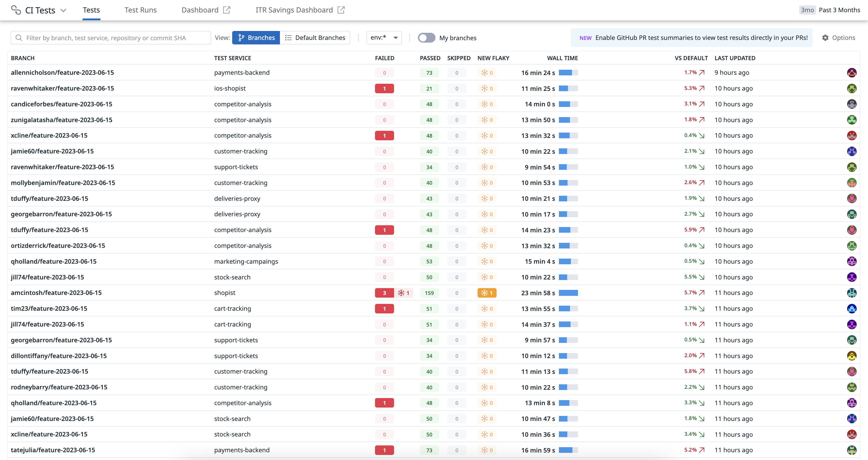The image size is (868, 460).
Task: Expand the CI Tests dropdown chevron
Action: click(x=63, y=10)
